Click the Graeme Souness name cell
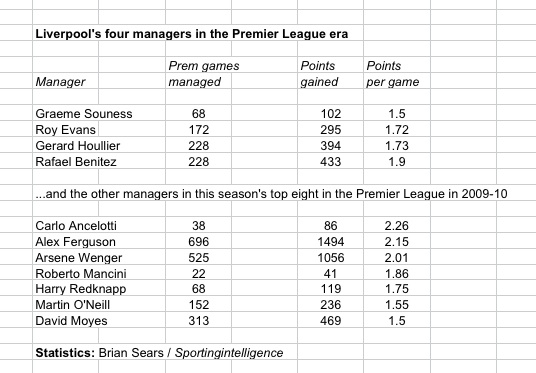This screenshot has height=373, width=536. pos(84,114)
